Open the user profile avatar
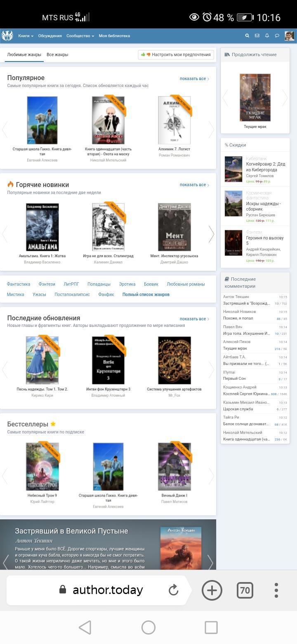Image resolution: width=297 pixels, height=644 pixels. (289, 36)
